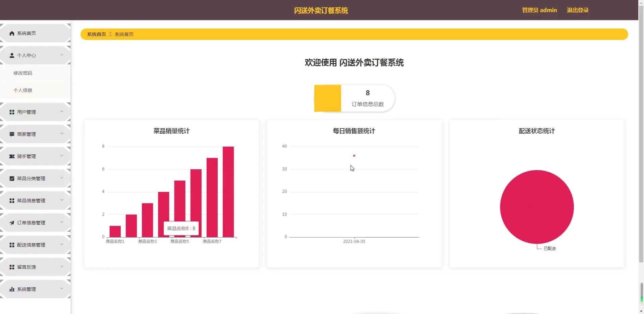Click the red pie chart for 配送状态统计
The width and height of the screenshot is (644, 314).
537,207
